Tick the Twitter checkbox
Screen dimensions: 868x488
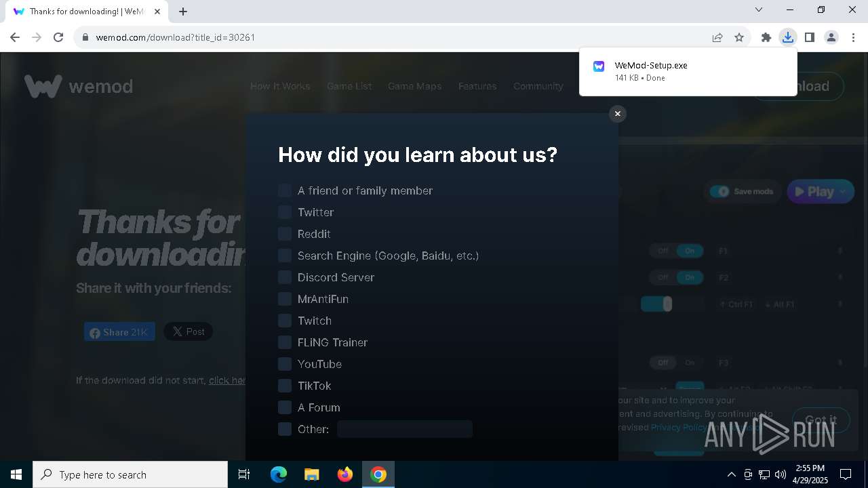tap(285, 212)
